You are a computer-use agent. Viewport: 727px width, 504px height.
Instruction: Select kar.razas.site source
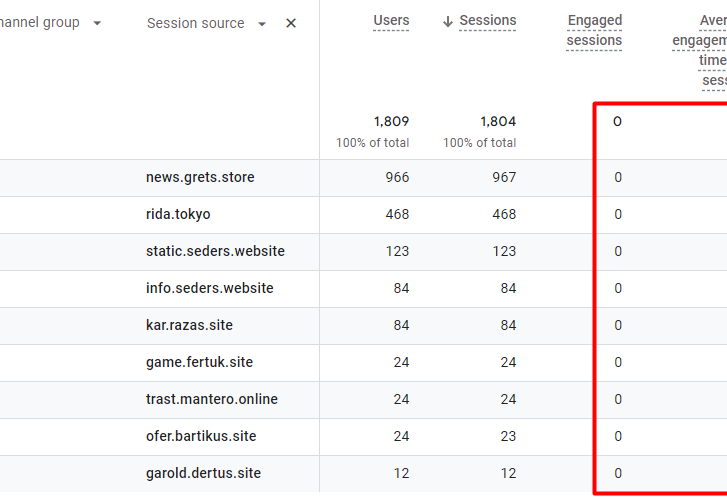click(189, 325)
